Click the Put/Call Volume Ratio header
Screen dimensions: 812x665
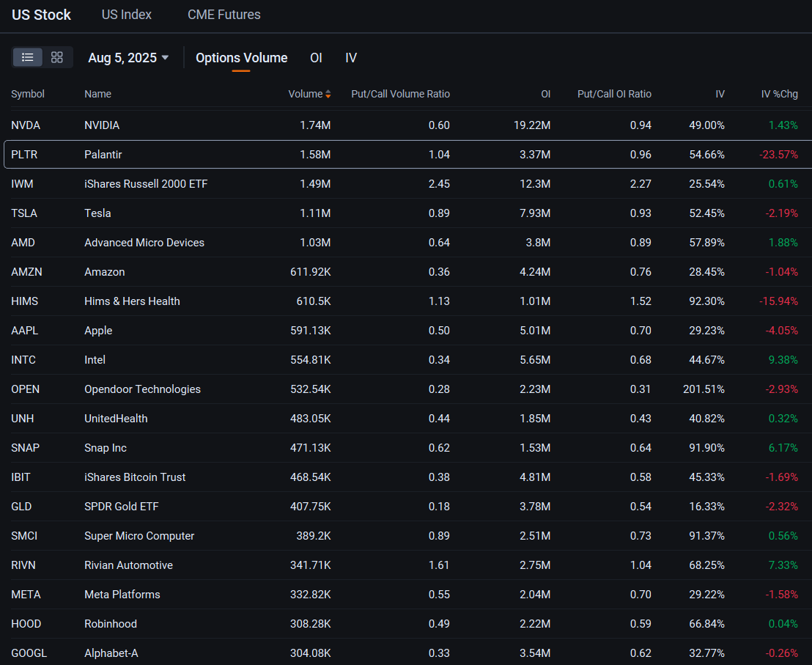point(400,94)
